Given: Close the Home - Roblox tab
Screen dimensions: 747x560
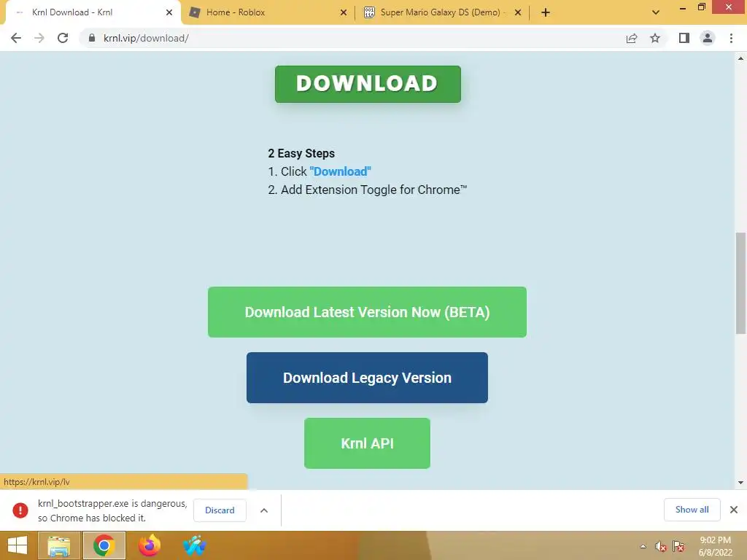Looking at the screenshot, I should [x=344, y=12].
